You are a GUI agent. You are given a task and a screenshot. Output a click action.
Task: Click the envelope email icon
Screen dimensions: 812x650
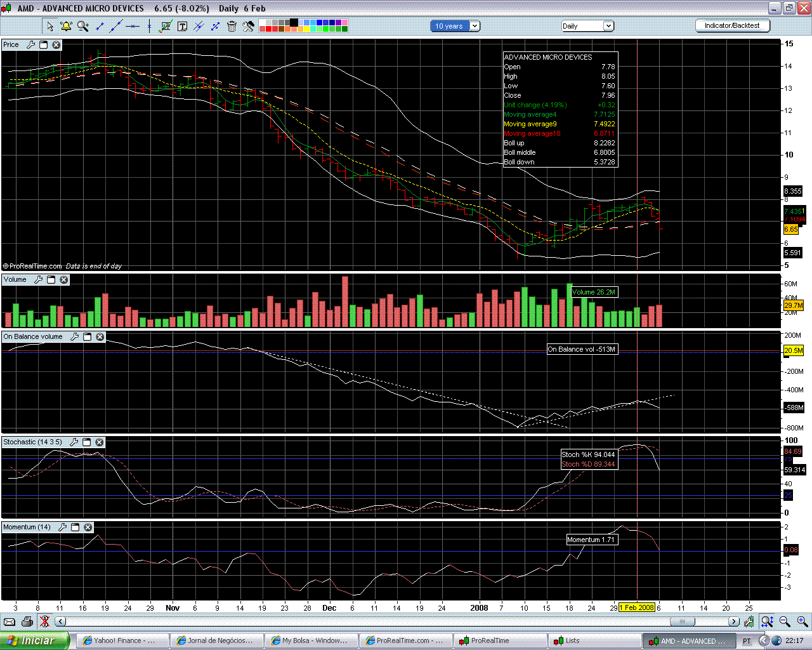pyautogui.click(x=10, y=621)
